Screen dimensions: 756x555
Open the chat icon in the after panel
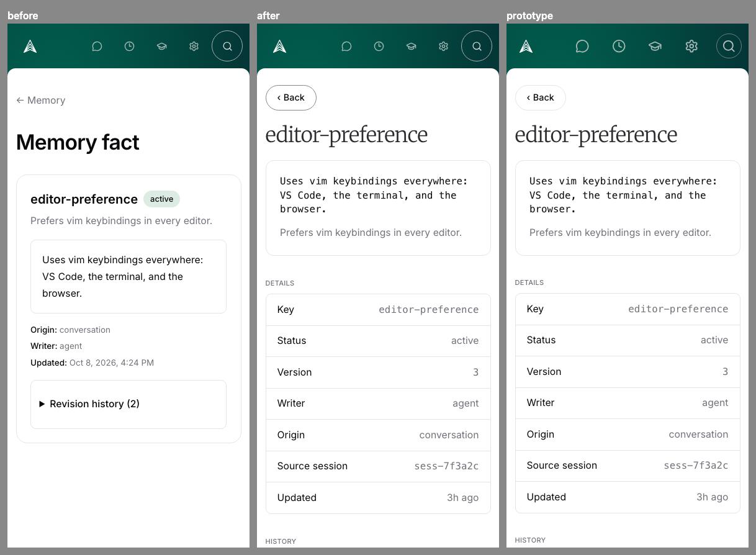coord(346,46)
